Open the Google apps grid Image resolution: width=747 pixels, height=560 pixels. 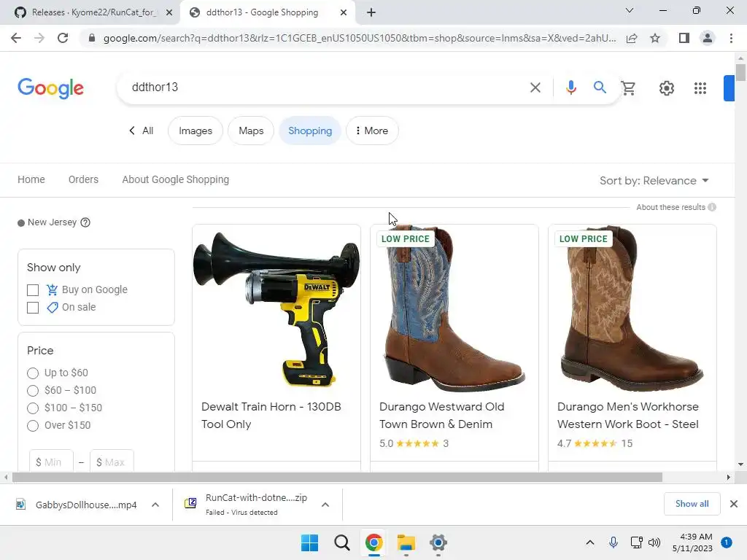pyautogui.click(x=700, y=88)
